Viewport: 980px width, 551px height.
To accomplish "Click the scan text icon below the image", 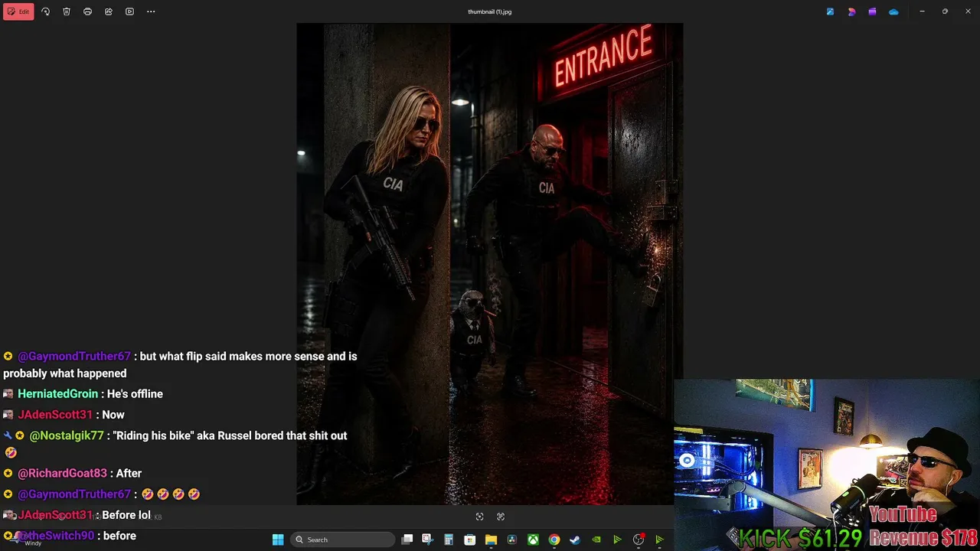I will [501, 517].
